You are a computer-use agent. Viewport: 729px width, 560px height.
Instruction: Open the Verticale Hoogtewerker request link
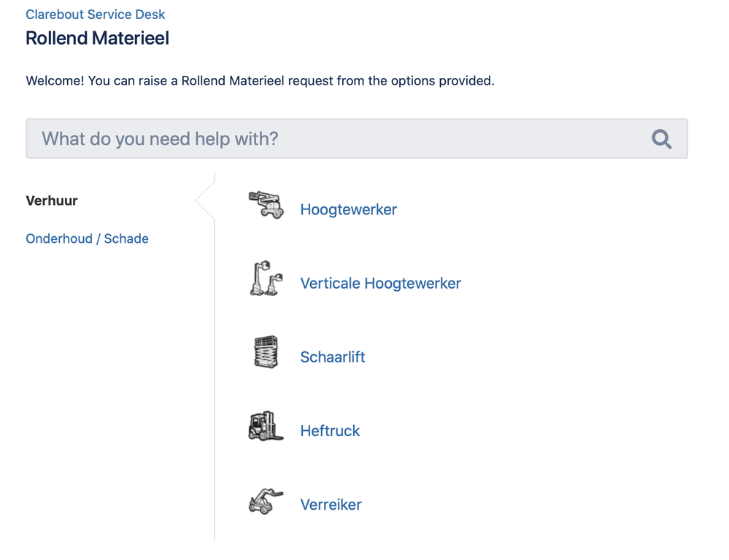click(380, 284)
